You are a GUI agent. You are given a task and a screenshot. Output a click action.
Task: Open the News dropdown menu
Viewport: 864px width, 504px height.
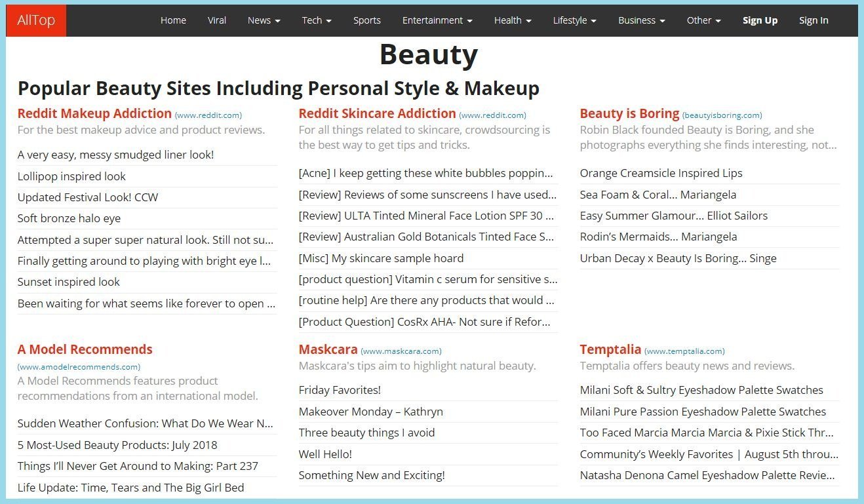pos(263,20)
